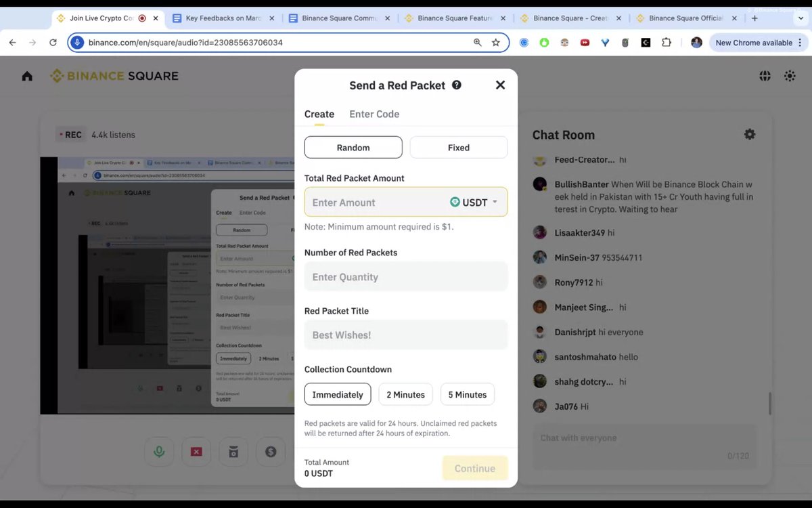
Task: Click the Chat with everyone input
Action: [645, 447]
